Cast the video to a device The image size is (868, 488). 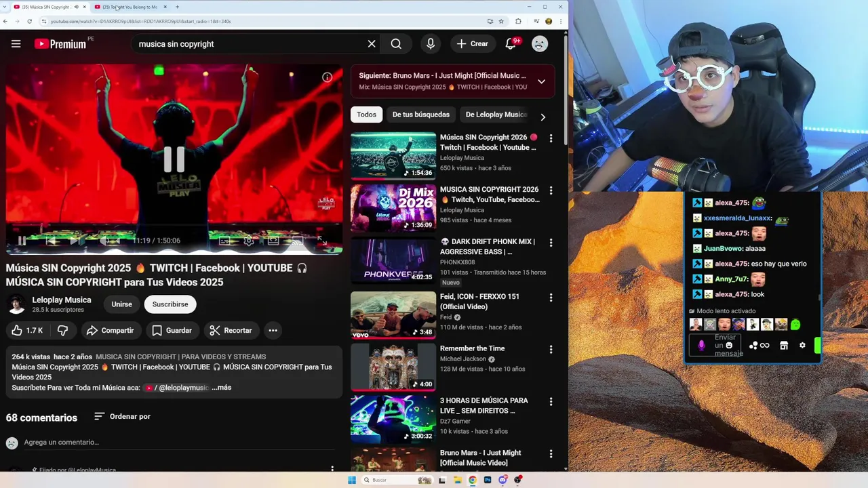point(297,241)
